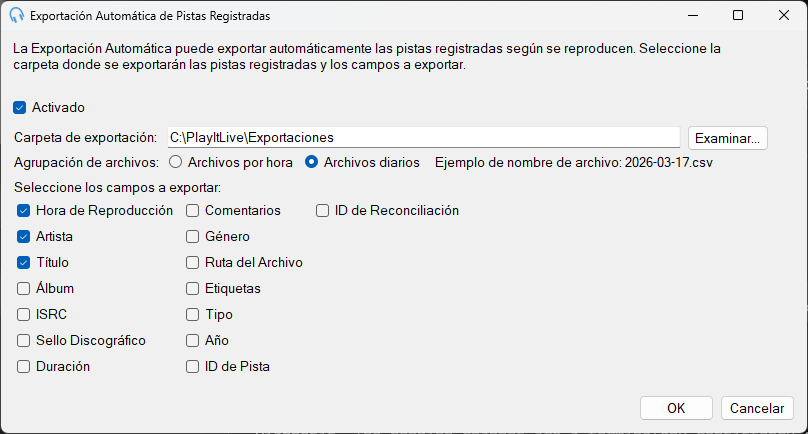Click the Carpeta de exportación path field
The height and width of the screenshot is (434, 808).
pyautogui.click(x=424, y=138)
